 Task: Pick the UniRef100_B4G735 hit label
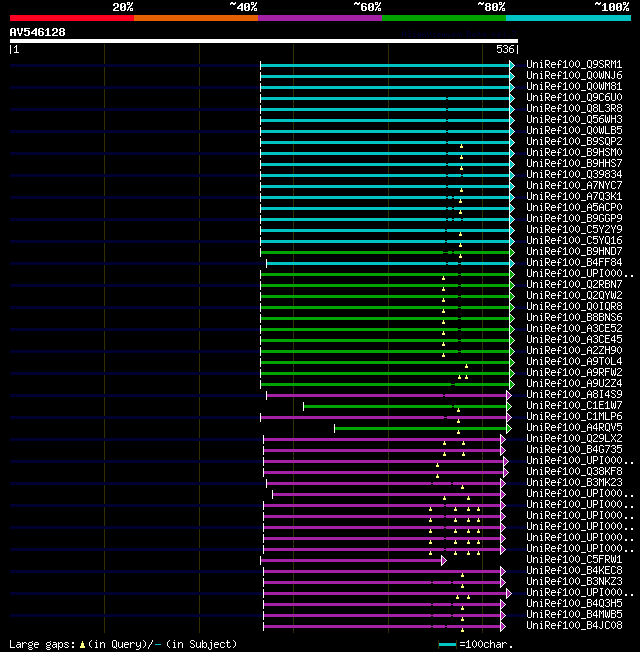point(574,449)
